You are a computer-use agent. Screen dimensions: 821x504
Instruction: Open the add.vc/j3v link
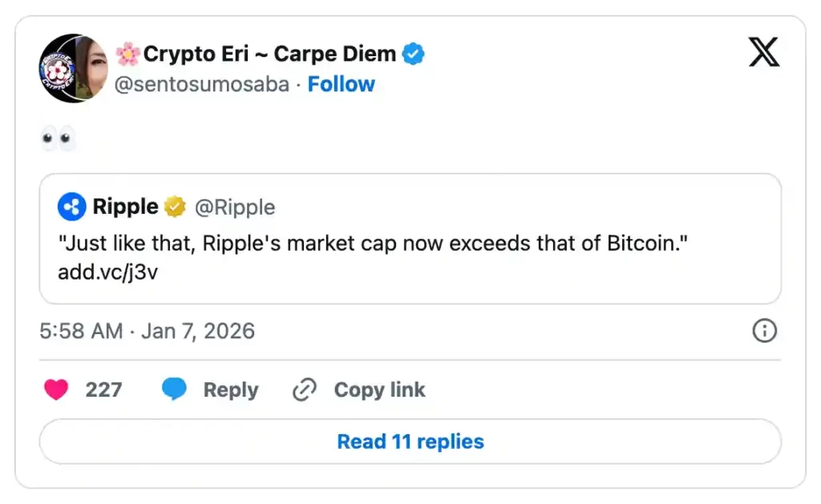point(107,272)
